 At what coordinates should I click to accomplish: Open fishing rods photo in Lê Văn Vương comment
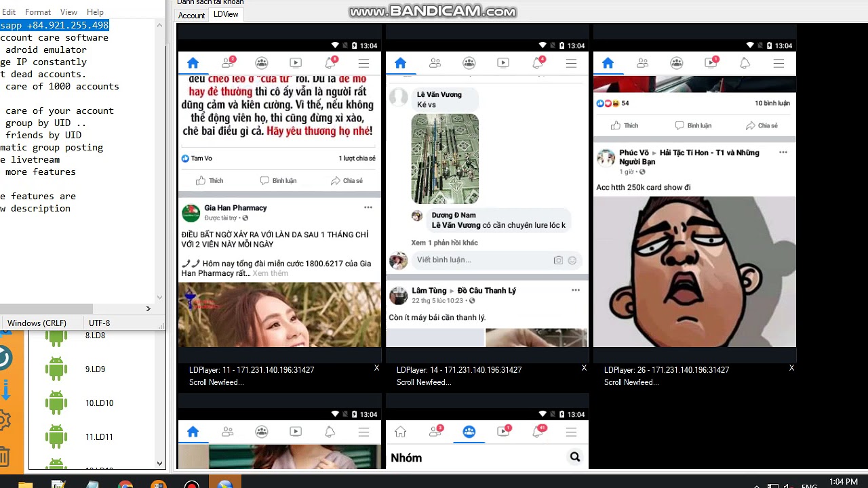(445, 159)
